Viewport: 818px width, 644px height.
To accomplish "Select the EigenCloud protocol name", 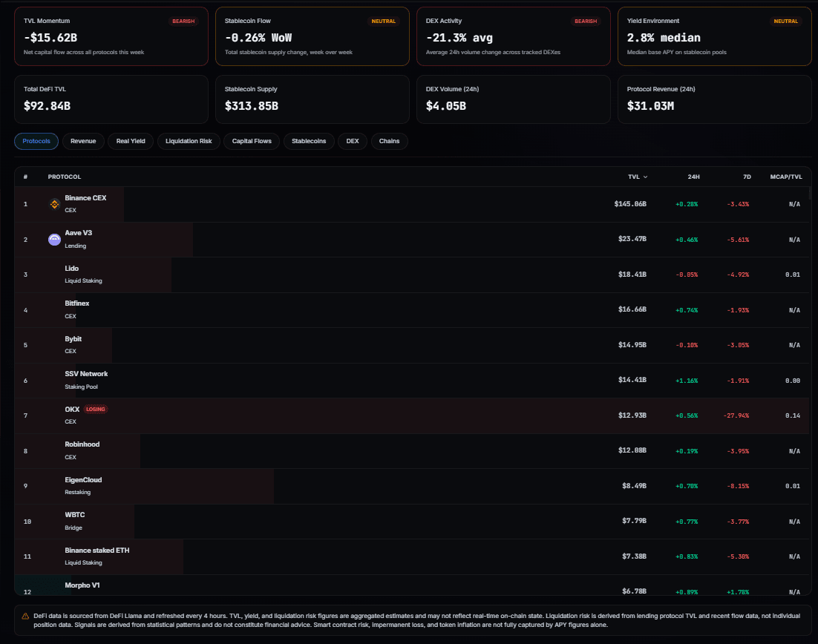I will [83, 480].
